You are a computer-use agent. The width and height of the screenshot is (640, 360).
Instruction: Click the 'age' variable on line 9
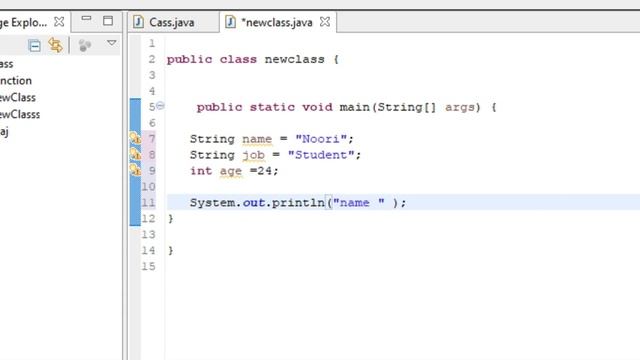click(x=231, y=171)
